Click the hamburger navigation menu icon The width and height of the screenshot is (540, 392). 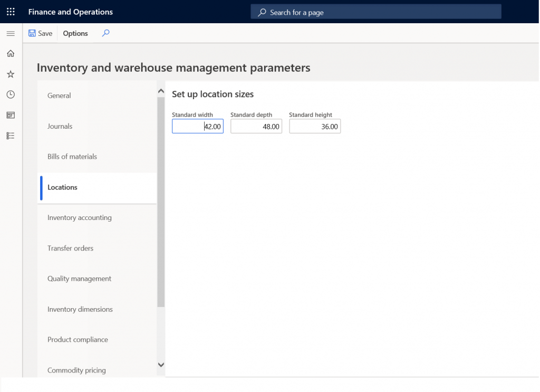(x=10, y=33)
